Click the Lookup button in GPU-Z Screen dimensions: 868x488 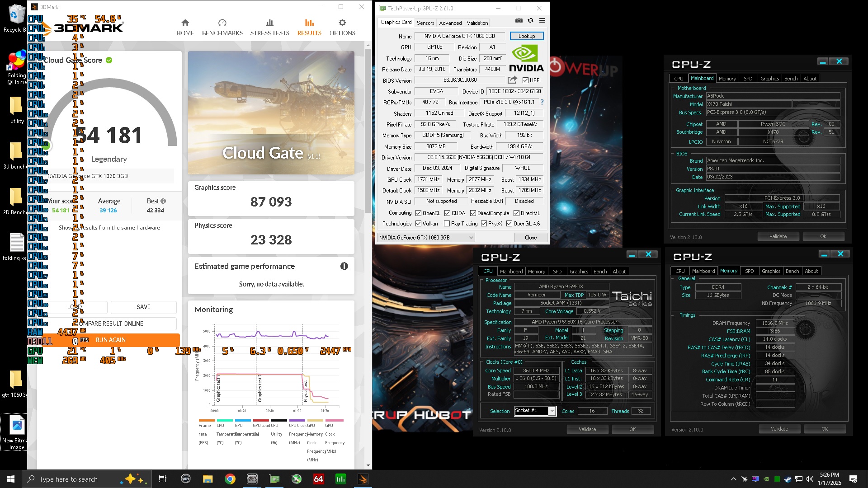(x=527, y=36)
